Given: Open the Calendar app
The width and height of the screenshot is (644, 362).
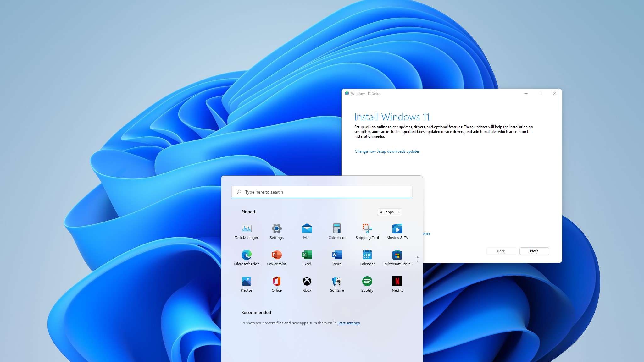Looking at the screenshot, I should click(367, 258).
